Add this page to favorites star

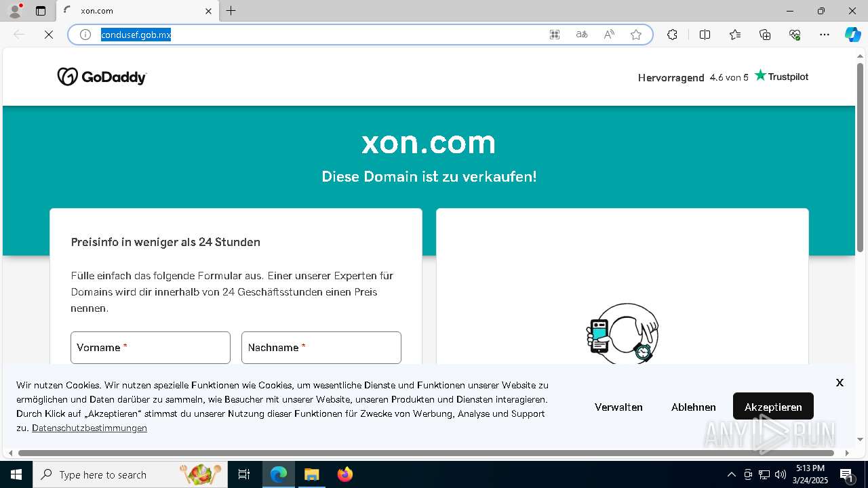(x=636, y=35)
